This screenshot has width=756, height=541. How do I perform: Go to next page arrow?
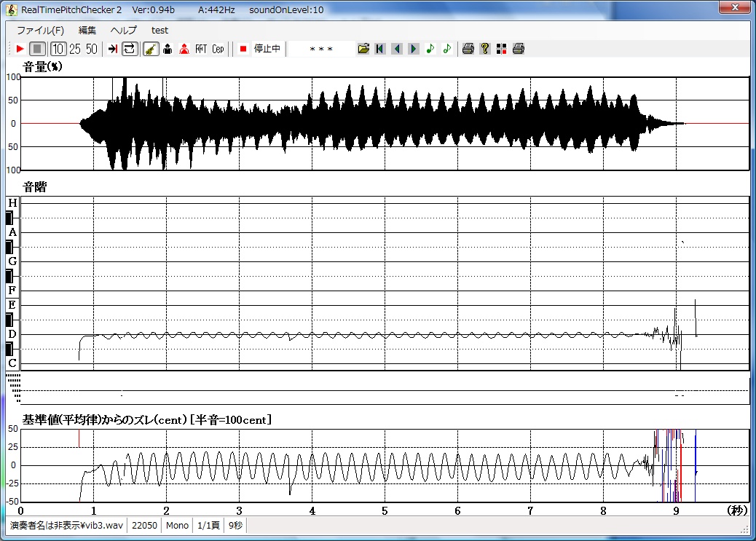pos(413,49)
